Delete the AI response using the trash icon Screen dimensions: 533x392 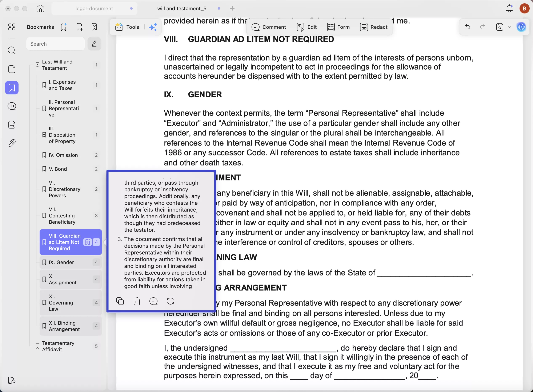click(x=137, y=301)
